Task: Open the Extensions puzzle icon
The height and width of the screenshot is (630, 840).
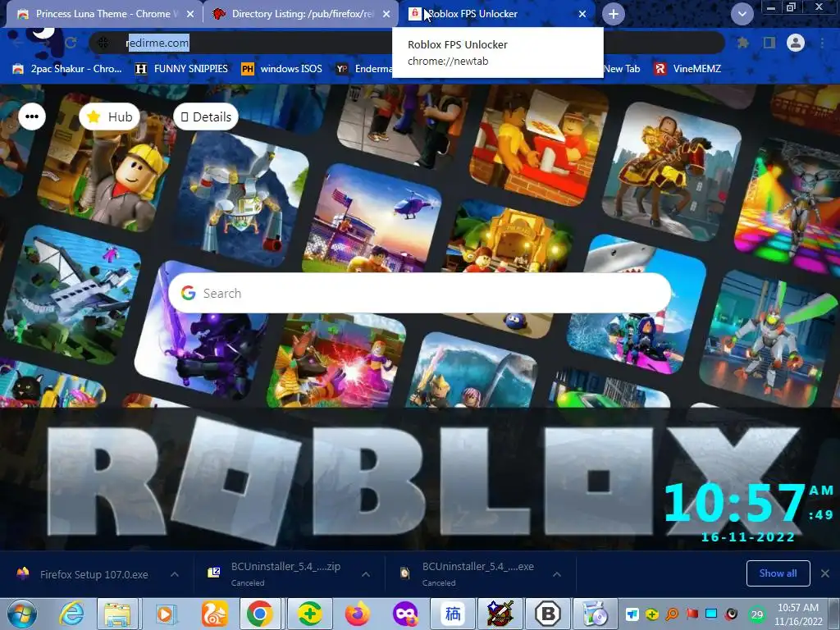Action: (742, 43)
